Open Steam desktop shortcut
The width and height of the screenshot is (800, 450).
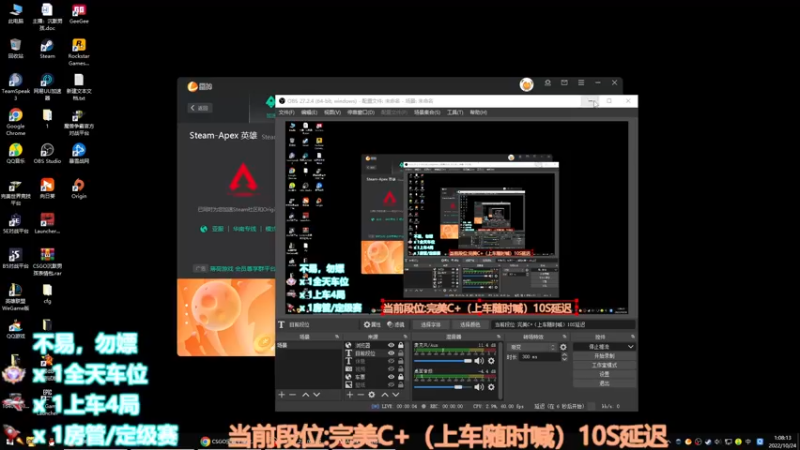tap(47, 48)
